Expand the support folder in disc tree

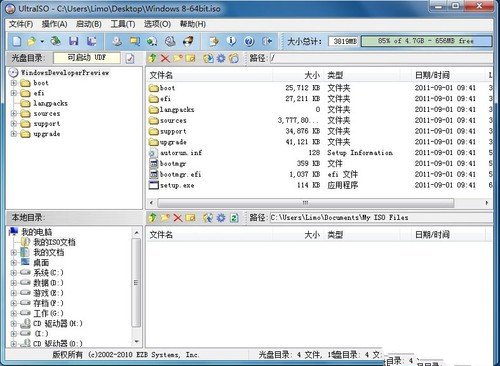[x=14, y=124]
